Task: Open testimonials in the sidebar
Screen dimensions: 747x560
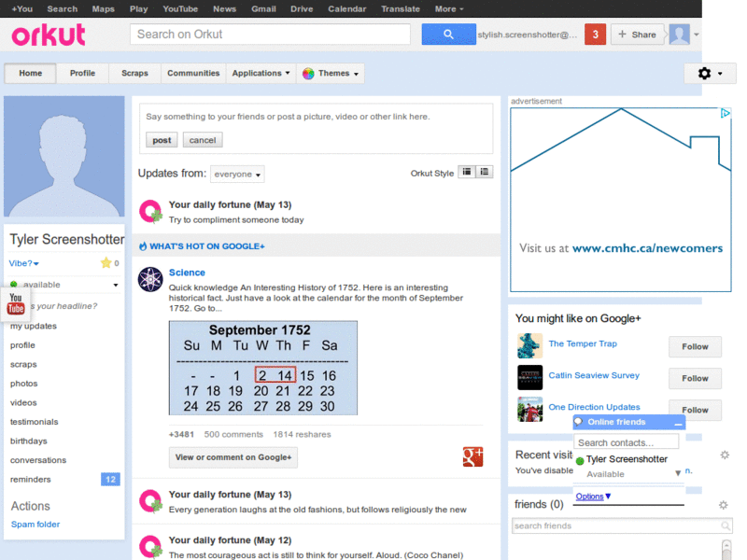Action: click(x=35, y=422)
